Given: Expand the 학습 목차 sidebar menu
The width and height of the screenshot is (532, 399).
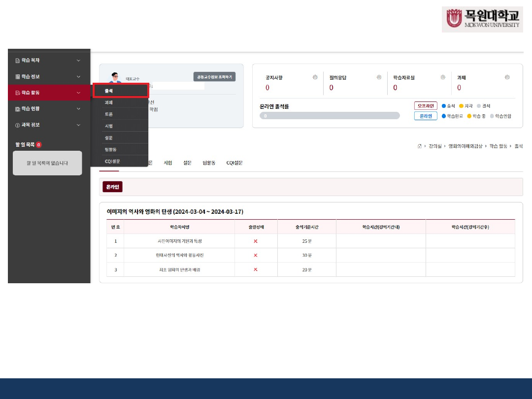Looking at the screenshot, I should [x=49, y=61].
